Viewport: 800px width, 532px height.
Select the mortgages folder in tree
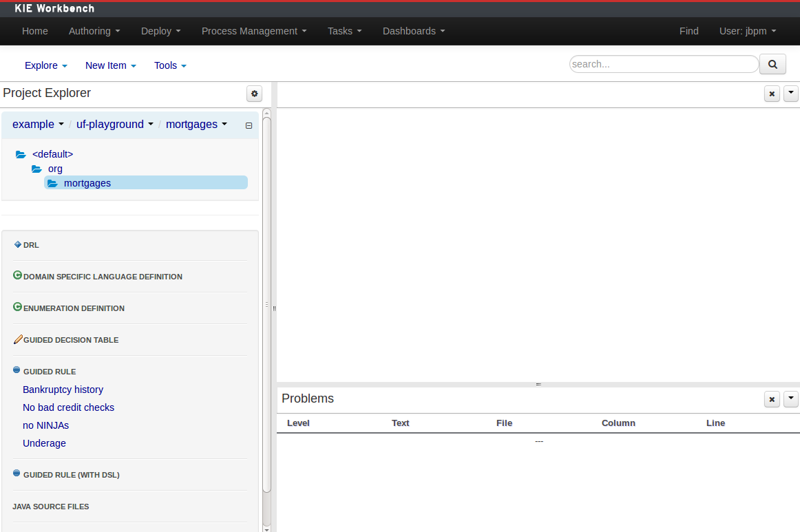[x=87, y=183]
